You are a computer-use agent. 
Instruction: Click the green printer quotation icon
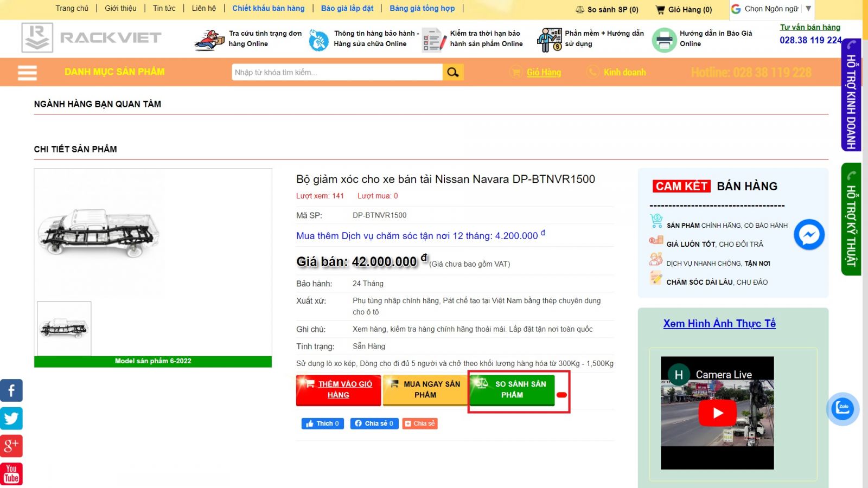[664, 40]
